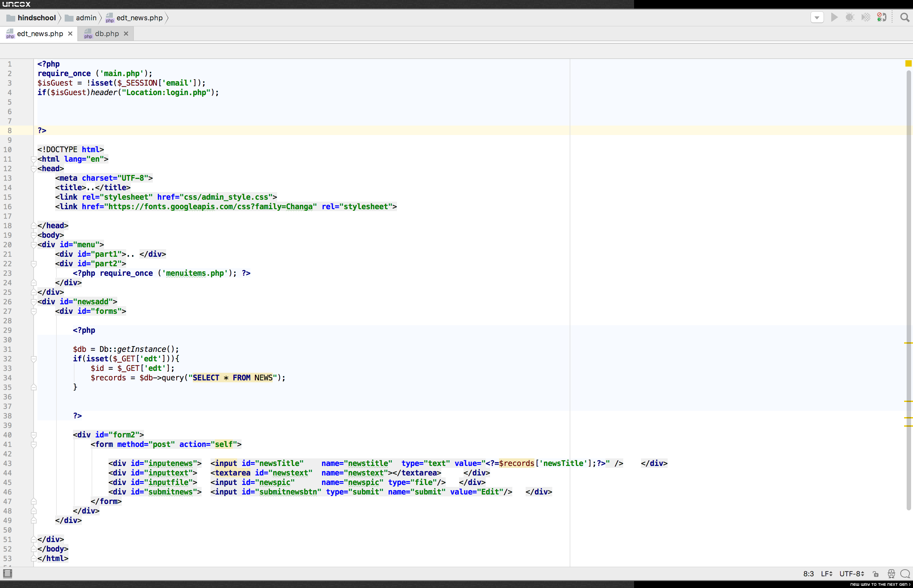Switch to the edt_news.php tab
Image resolution: width=913 pixels, height=588 pixels.
pyautogui.click(x=40, y=34)
